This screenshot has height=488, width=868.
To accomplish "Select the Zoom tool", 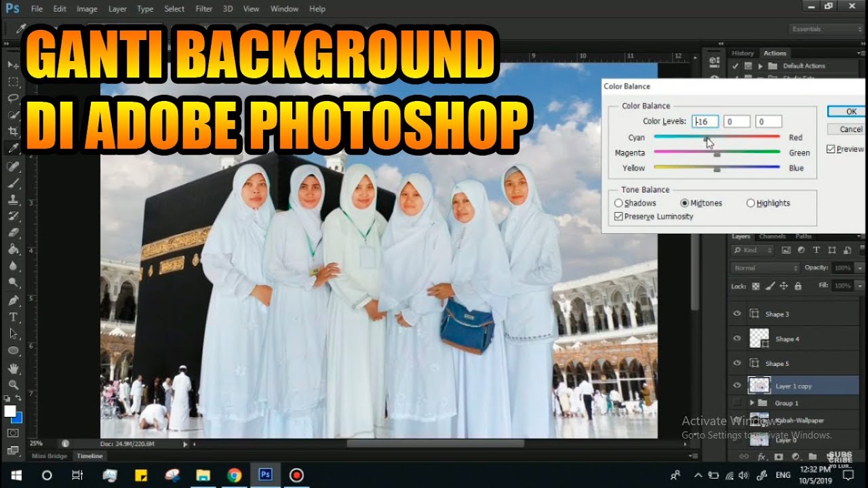I will 13,385.
